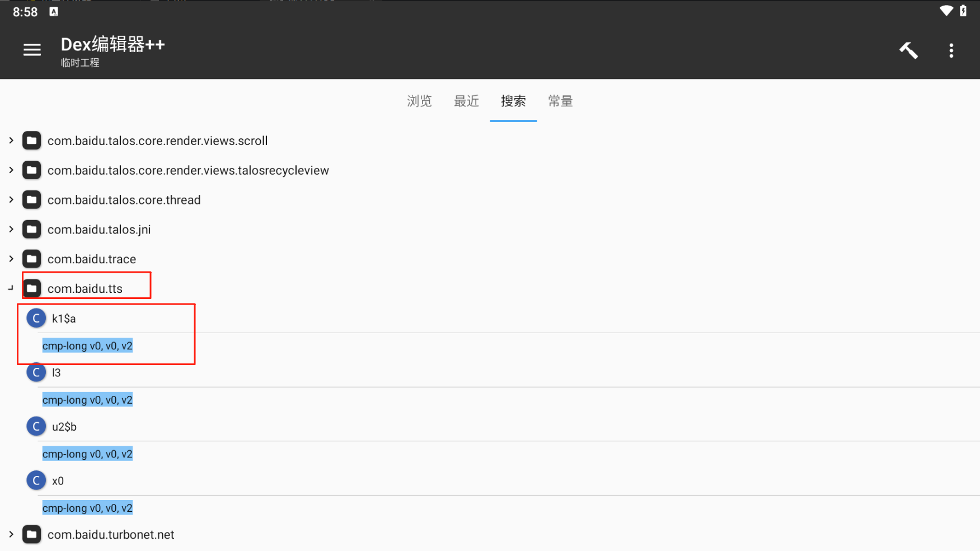Expand com.baidu.talos.core.thread chevron
The image size is (980, 551).
click(x=11, y=200)
